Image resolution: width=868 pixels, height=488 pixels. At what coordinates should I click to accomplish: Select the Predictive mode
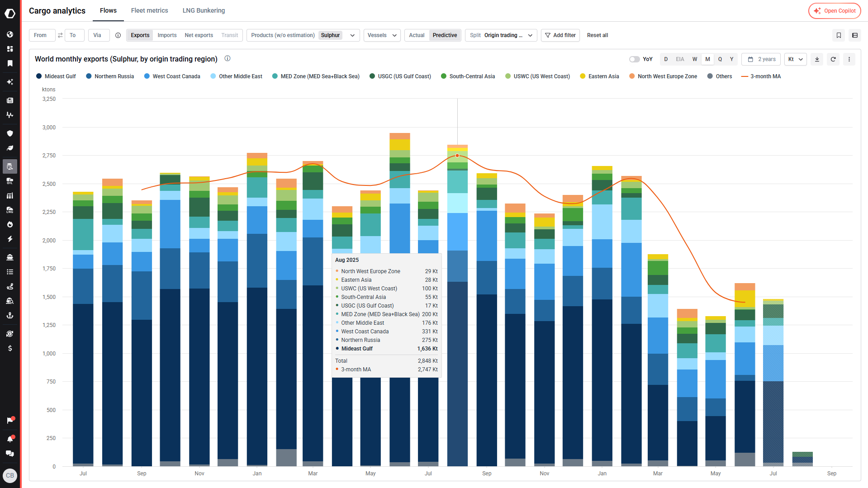click(x=445, y=35)
